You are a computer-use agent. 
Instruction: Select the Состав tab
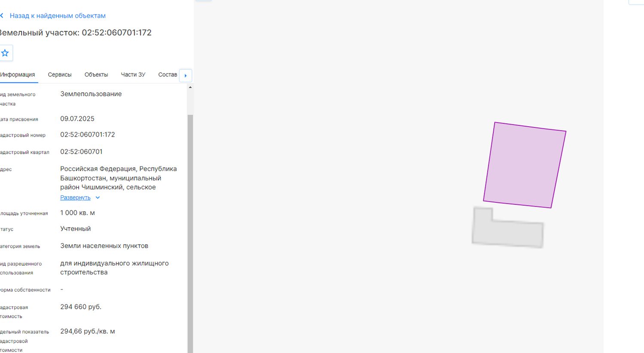167,75
